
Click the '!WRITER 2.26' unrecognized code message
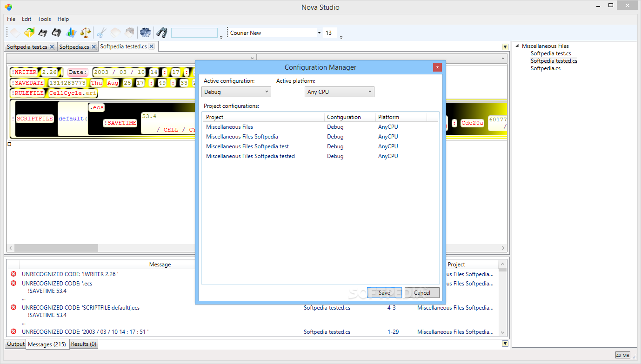click(x=70, y=274)
